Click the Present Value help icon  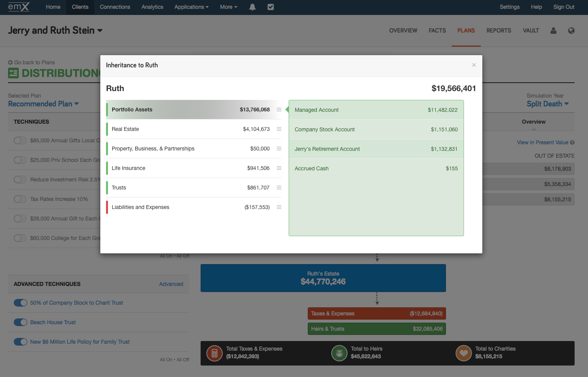(x=572, y=142)
